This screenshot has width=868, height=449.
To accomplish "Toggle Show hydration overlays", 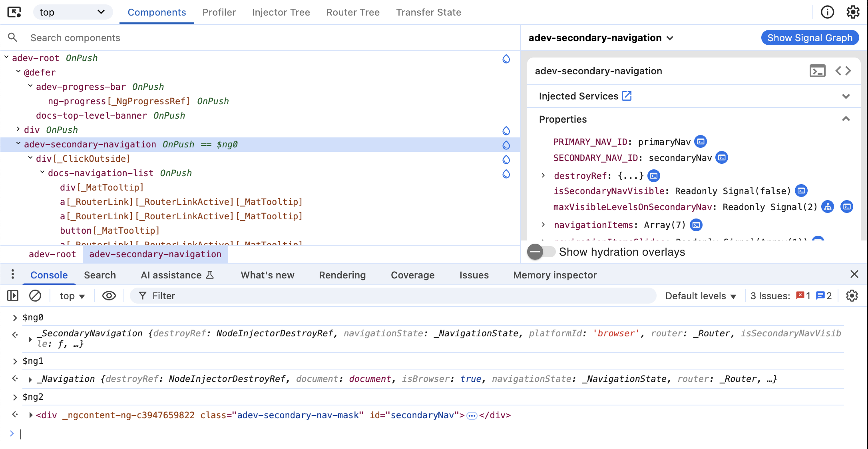I will pyautogui.click(x=542, y=252).
